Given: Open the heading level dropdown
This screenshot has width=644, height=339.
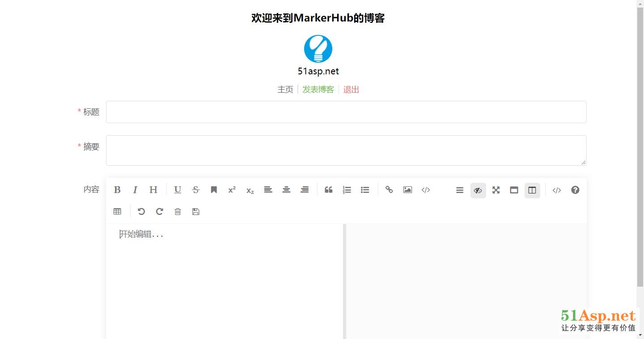Looking at the screenshot, I should point(153,190).
